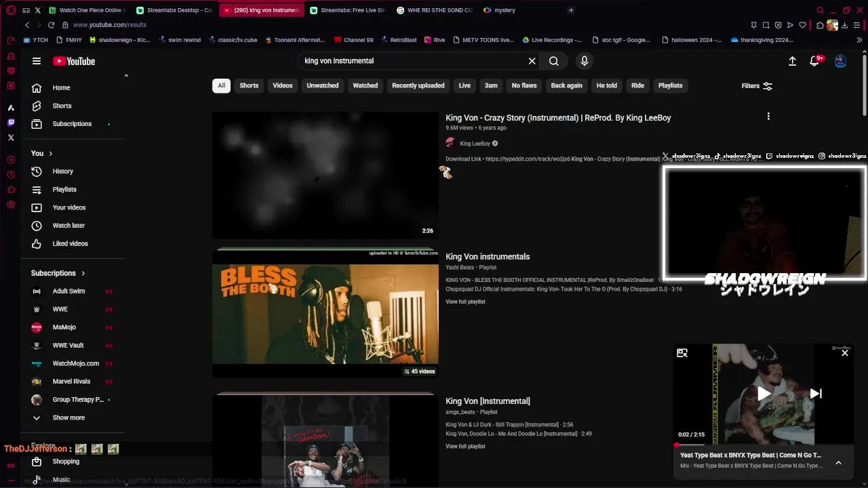
Task: View full playlist for King Von instrumentals
Action: click(x=465, y=302)
